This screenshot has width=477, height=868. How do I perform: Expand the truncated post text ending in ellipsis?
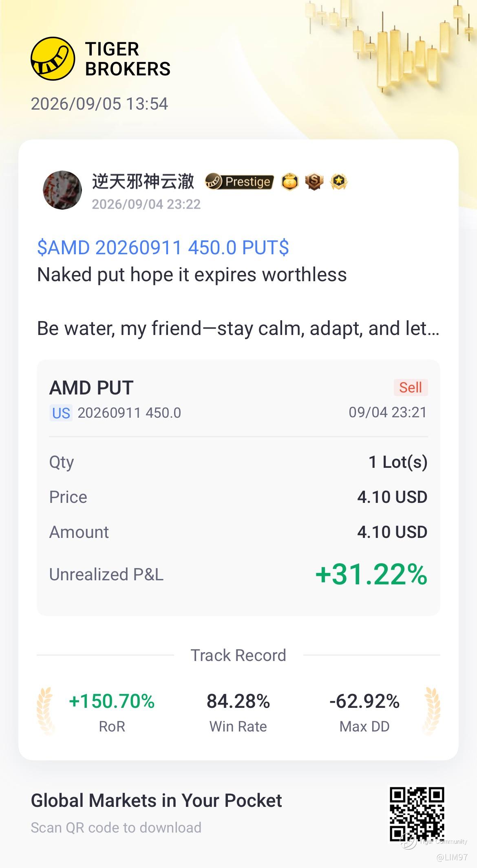click(x=238, y=328)
